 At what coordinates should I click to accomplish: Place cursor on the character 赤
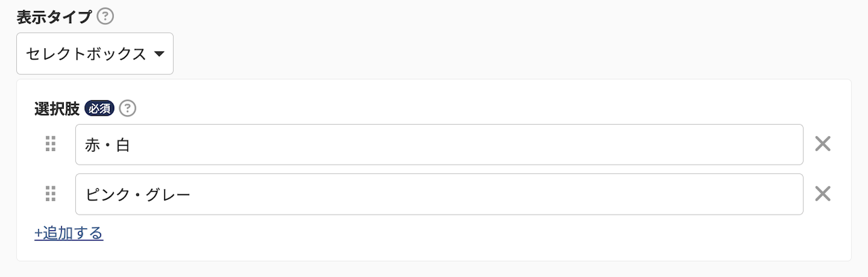(x=92, y=144)
